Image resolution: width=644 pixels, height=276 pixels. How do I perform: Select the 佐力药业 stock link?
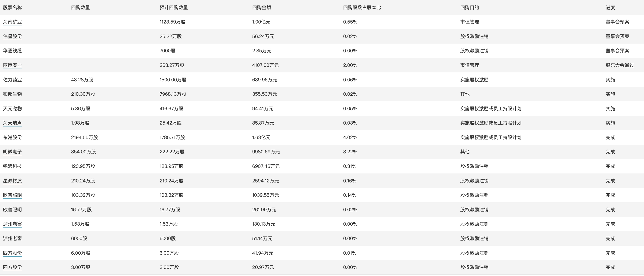pyautogui.click(x=12, y=80)
